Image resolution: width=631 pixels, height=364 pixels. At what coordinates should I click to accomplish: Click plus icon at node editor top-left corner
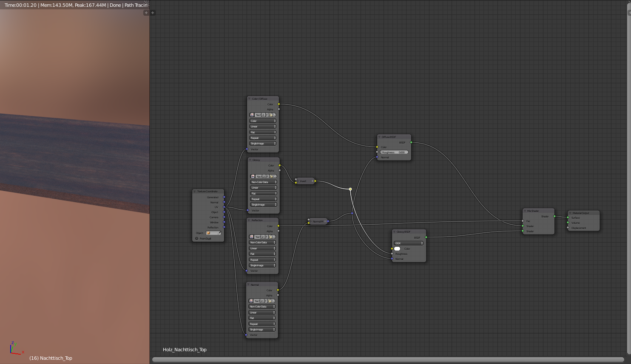coord(153,13)
